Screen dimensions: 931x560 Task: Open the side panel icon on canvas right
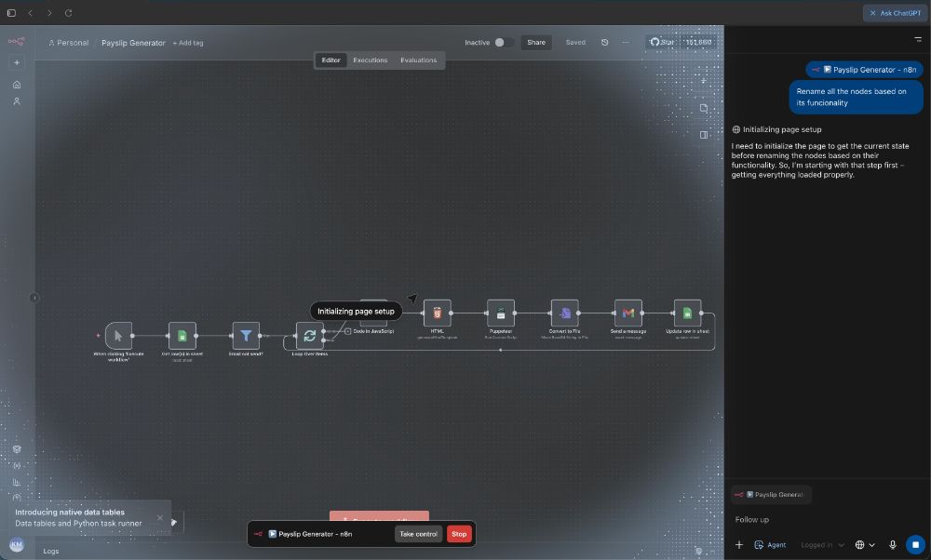coord(704,135)
